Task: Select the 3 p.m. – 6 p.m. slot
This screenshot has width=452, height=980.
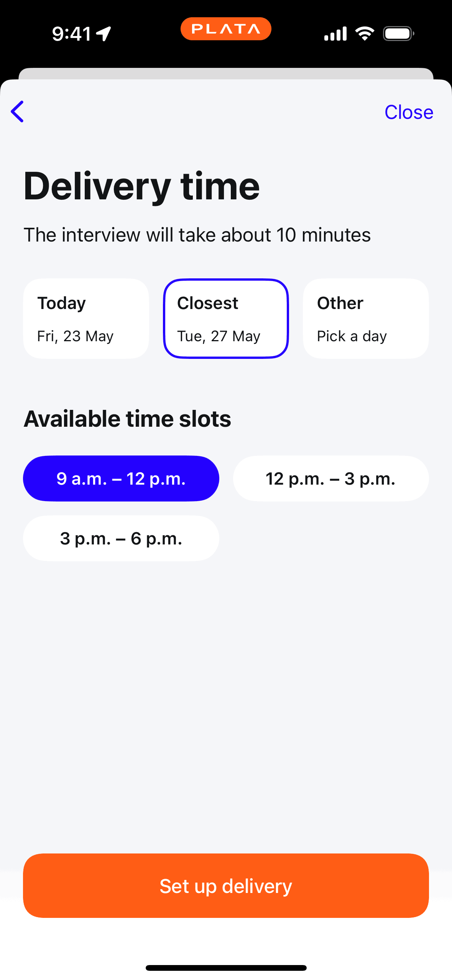Action: (121, 538)
